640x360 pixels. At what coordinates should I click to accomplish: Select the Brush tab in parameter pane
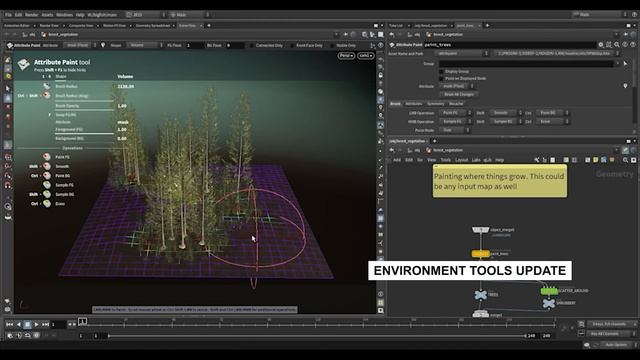pyautogui.click(x=395, y=104)
